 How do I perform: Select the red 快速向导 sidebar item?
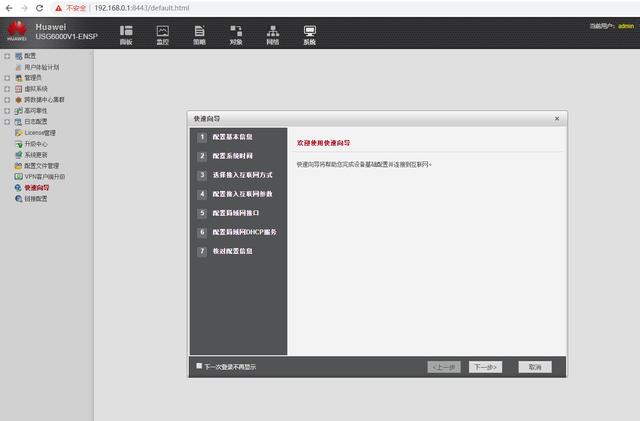(36, 188)
